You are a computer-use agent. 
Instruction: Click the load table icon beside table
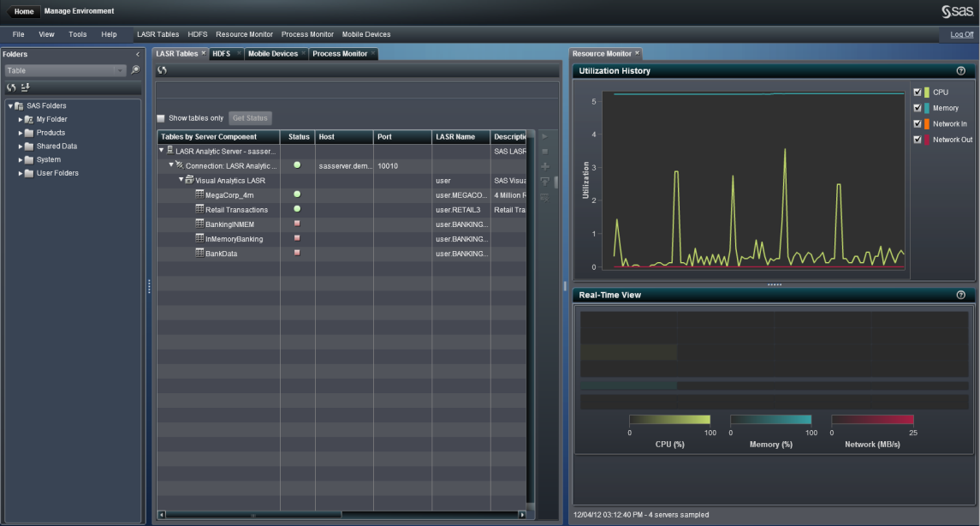pos(545,182)
